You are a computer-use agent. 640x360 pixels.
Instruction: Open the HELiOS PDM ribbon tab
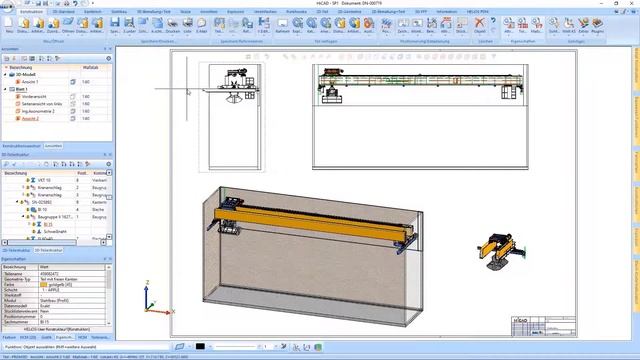coord(477,12)
